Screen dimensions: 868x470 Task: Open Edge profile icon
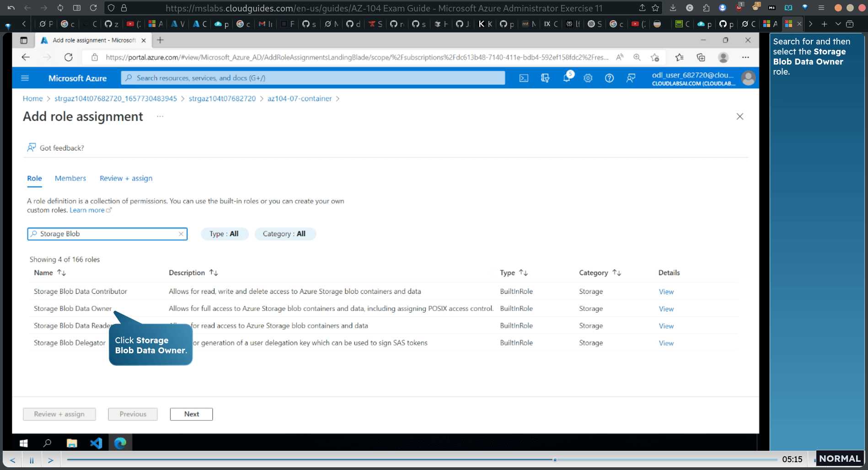[x=723, y=57]
